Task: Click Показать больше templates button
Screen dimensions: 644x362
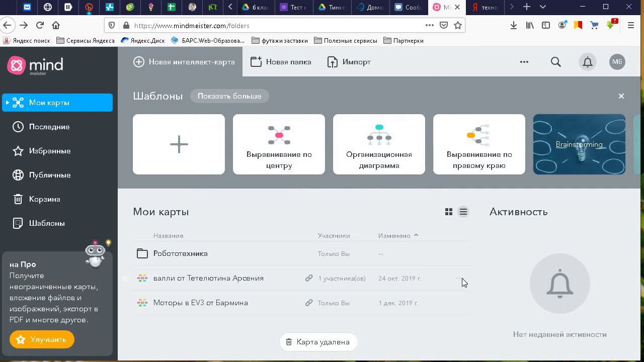Action: pyautogui.click(x=229, y=96)
